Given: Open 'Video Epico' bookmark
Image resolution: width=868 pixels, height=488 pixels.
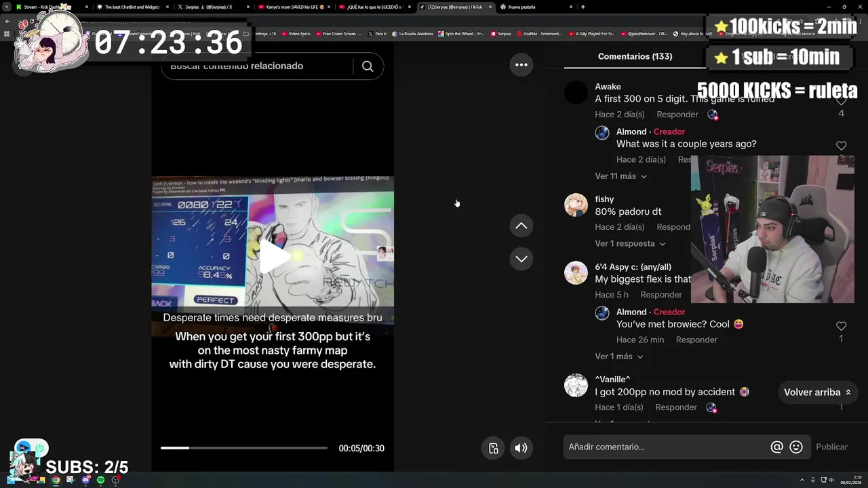Looking at the screenshot, I should [296, 33].
